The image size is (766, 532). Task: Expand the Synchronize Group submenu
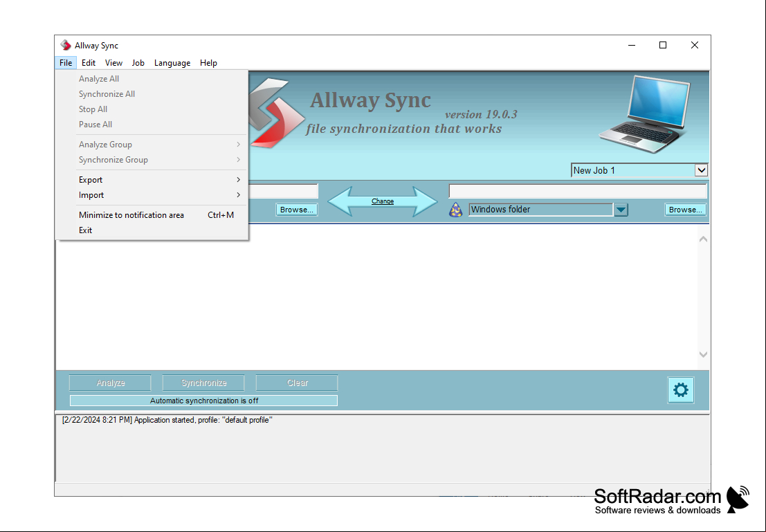pyautogui.click(x=152, y=159)
